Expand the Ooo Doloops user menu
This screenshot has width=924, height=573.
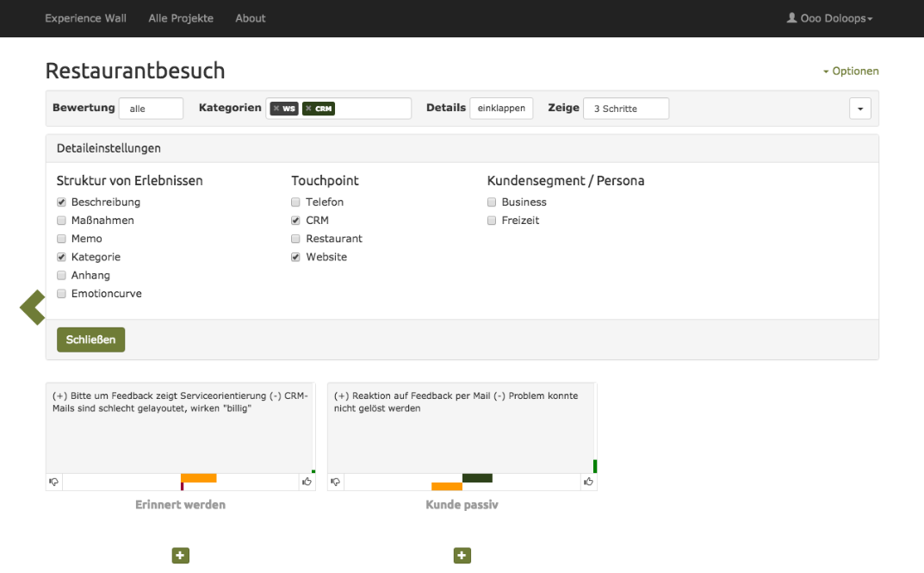tap(829, 18)
